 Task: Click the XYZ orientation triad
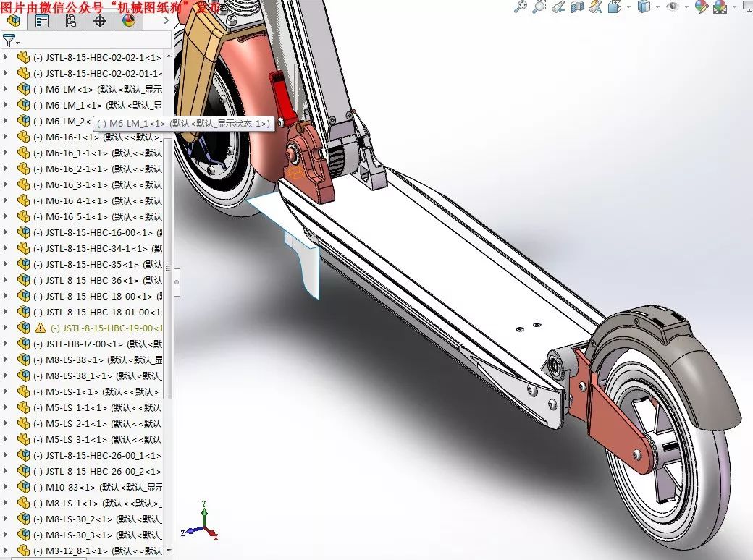[x=201, y=521]
